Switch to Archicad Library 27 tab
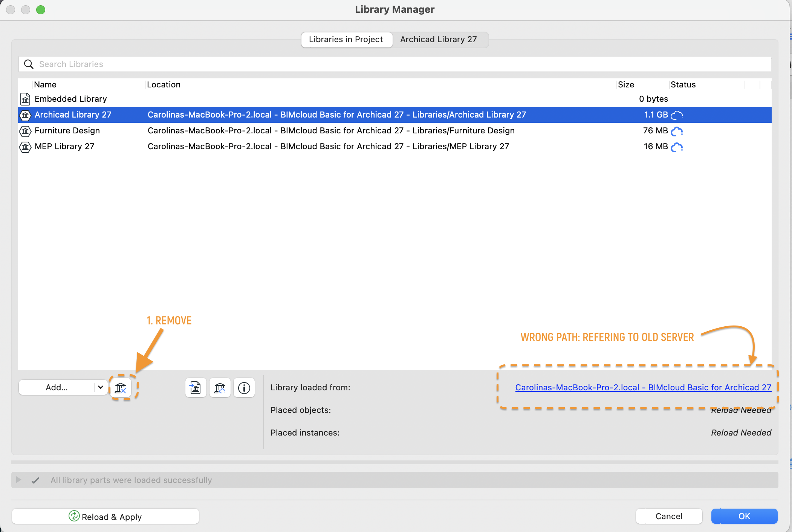 tap(438, 40)
